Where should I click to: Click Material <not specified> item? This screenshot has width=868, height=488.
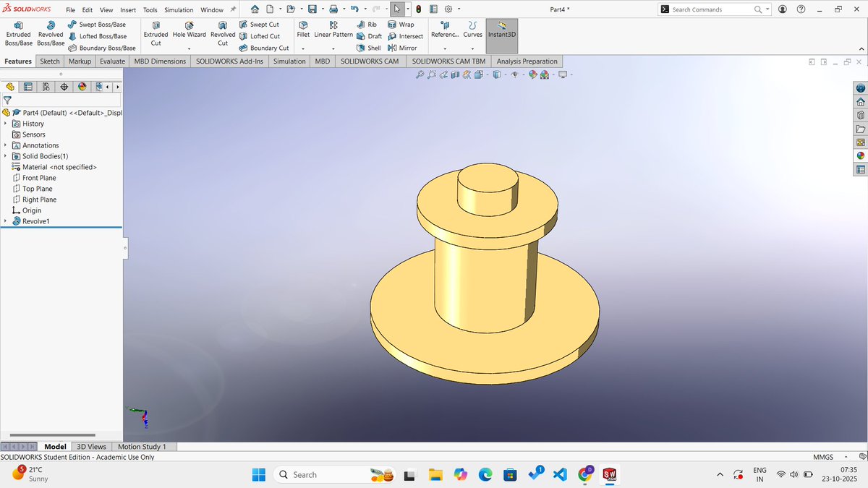coord(54,167)
